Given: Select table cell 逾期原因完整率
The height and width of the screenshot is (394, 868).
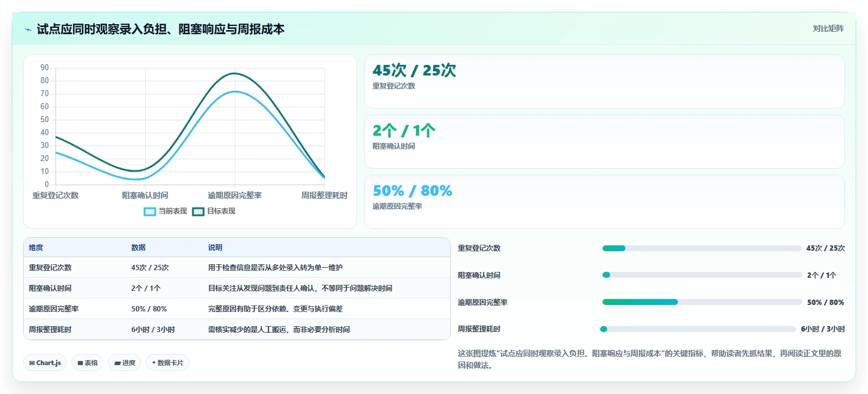Looking at the screenshot, I should [54, 309].
